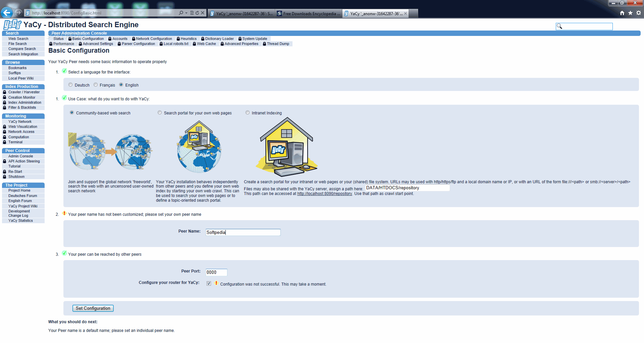Screen dimensions: 644x343
Task: Open Bookmarks in Browse section
Action: click(x=17, y=68)
